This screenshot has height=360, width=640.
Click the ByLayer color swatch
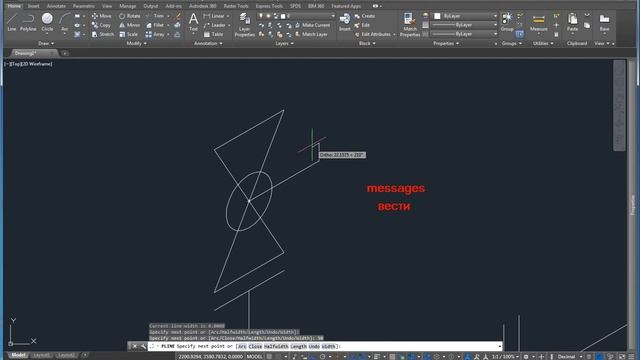(437, 16)
